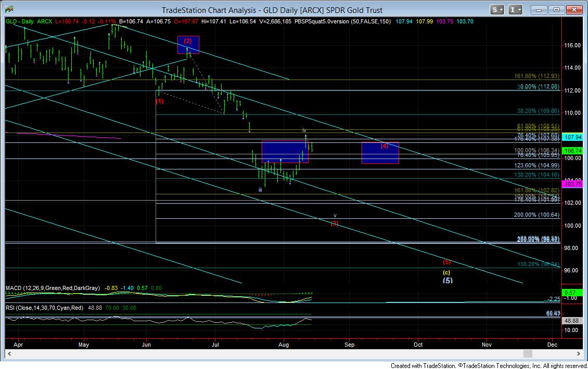
Task: Open the I interval-link dropdown button
Action: point(515,10)
